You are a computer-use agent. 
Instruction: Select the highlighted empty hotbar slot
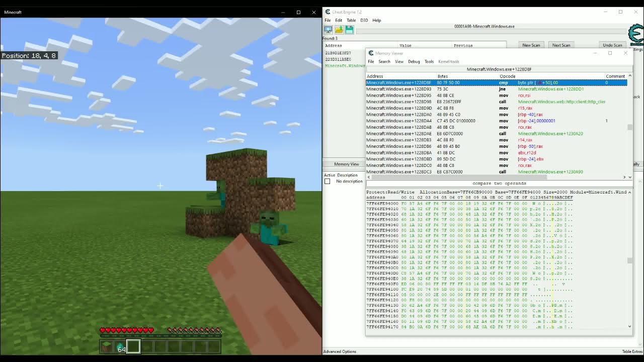(133, 346)
